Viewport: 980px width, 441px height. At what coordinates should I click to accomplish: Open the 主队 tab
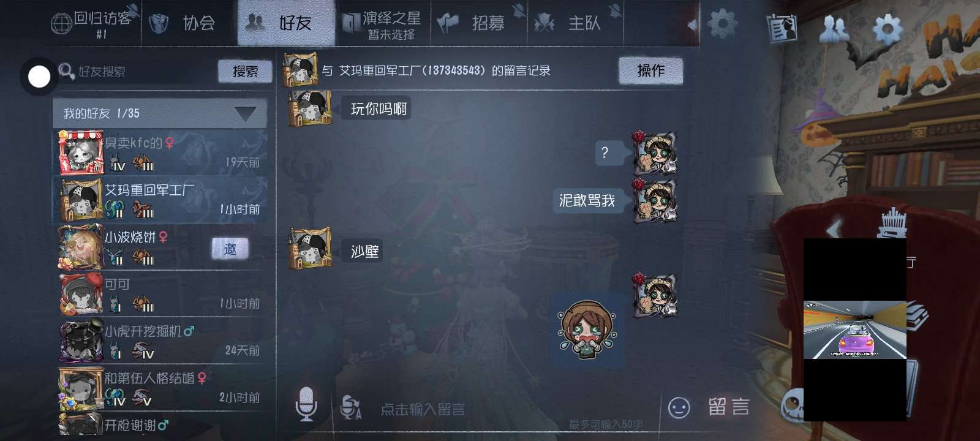coord(575,23)
